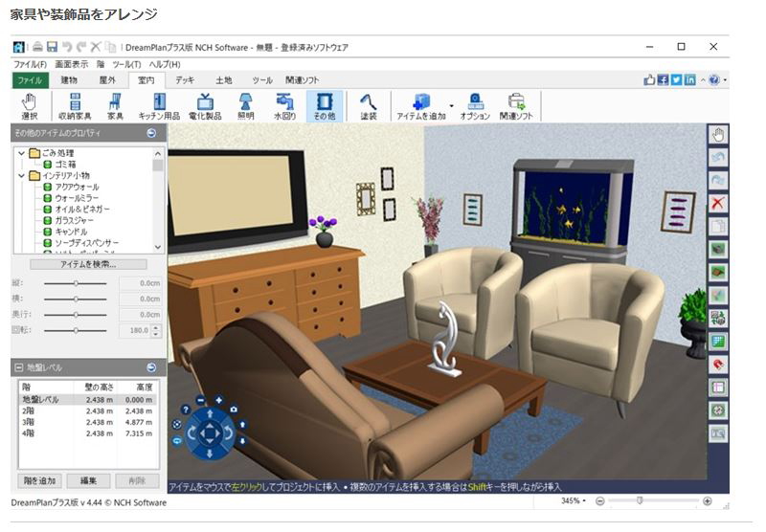
Task: Open the アイテムを追加 dropdown arrow
Action: (x=451, y=106)
